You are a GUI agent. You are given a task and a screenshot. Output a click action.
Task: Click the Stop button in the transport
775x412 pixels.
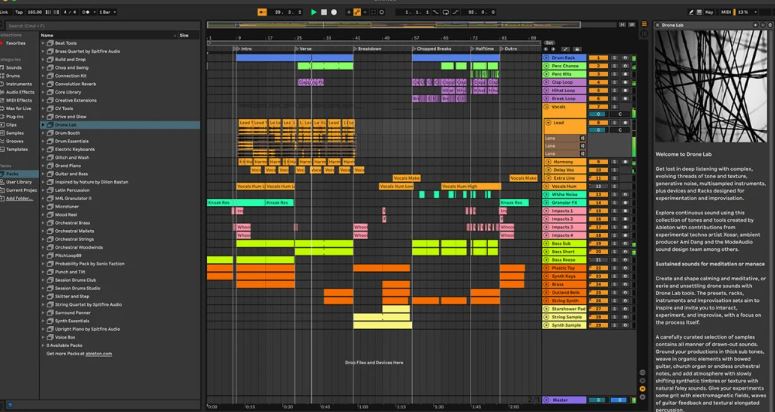coord(324,12)
